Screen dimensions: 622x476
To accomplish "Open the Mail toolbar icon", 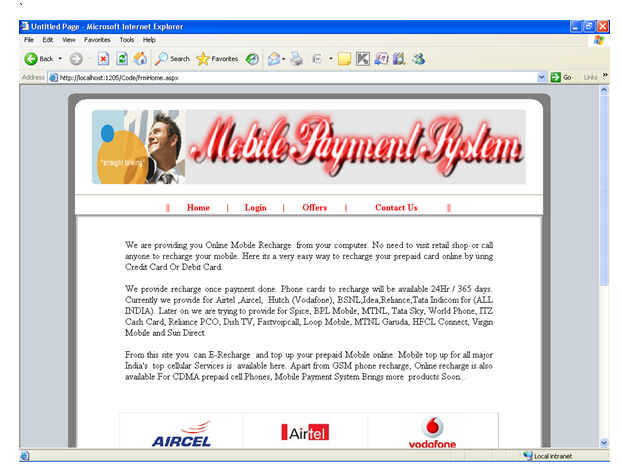I will tap(274, 59).
